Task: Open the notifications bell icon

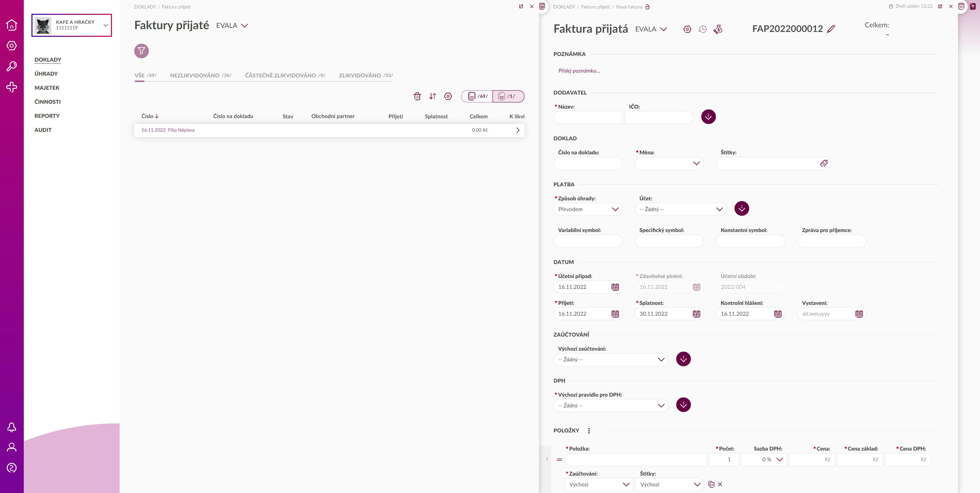Action: (x=12, y=427)
